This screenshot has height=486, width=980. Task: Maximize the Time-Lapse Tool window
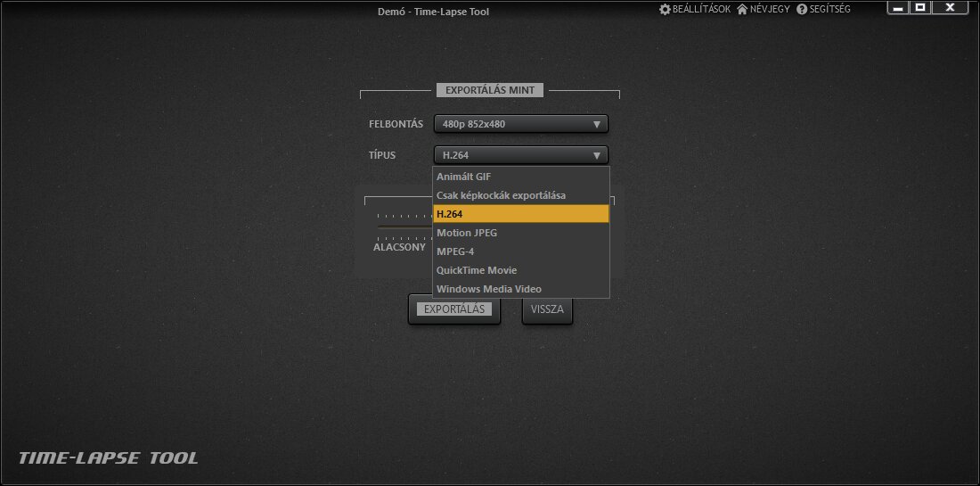pyautogui.click(x=921, y=8)
